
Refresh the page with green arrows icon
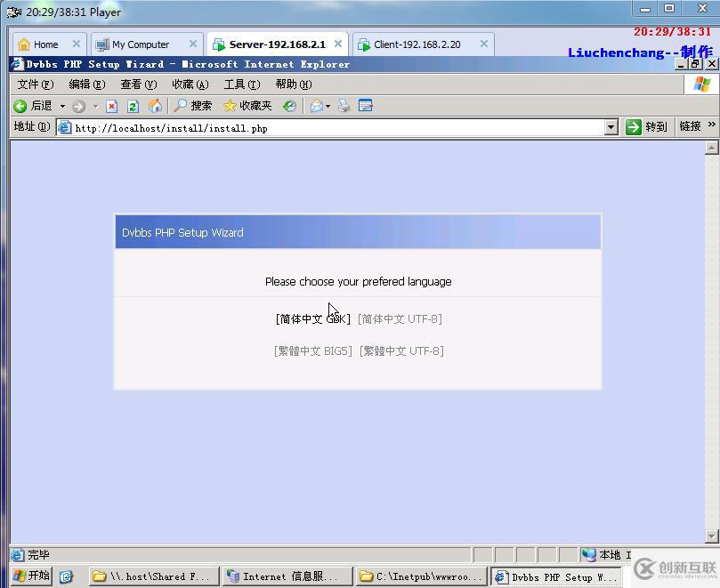tap(133, 107)
